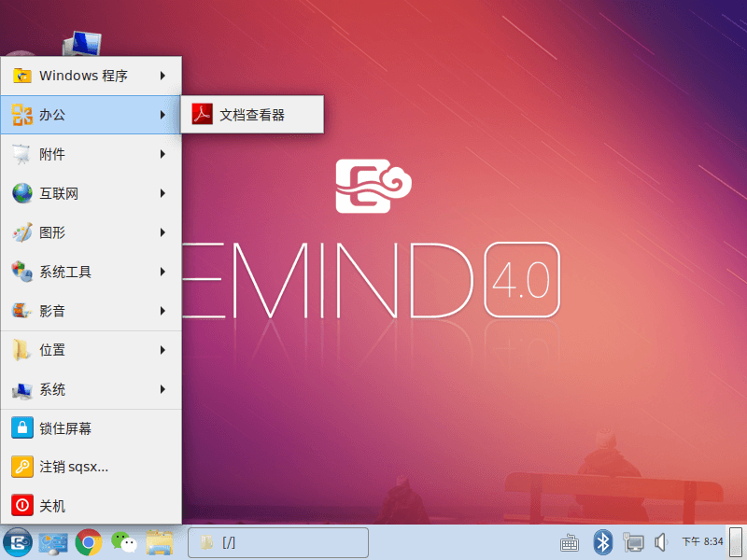Open WeChat from the taskbar
The height and width of the screenshot is (560, 747).
pyautogui.click(x=124, y=542)
